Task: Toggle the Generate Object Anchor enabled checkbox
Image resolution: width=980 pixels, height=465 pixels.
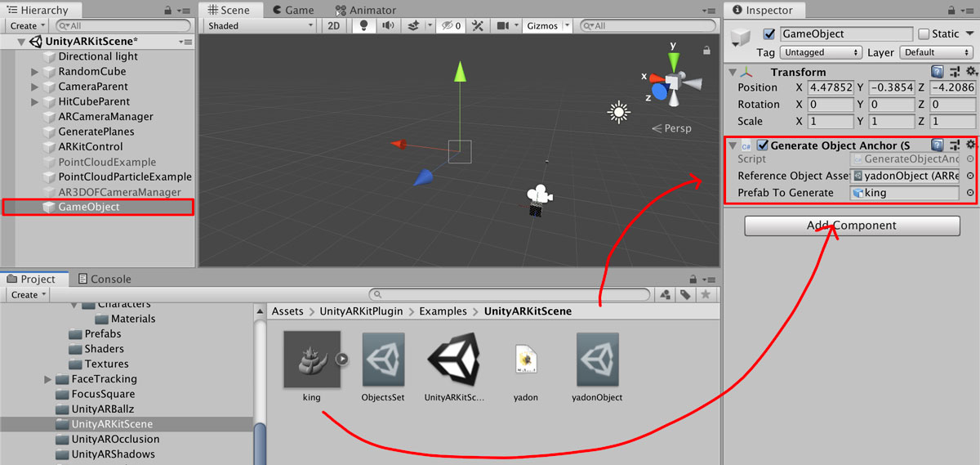Action: click(763, 145)
